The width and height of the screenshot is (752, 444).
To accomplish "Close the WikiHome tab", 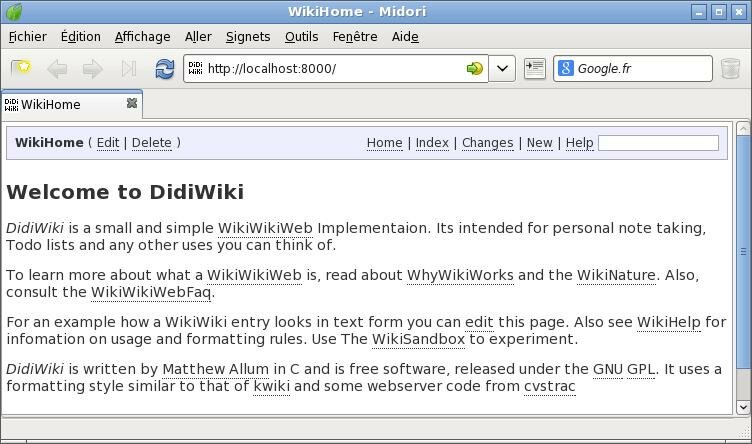I will 132,103.
